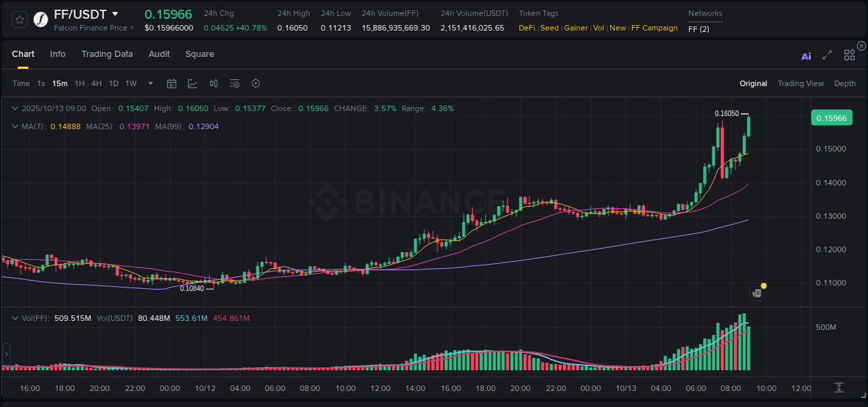Open the chart style selector icon

(x=193, y=83)
